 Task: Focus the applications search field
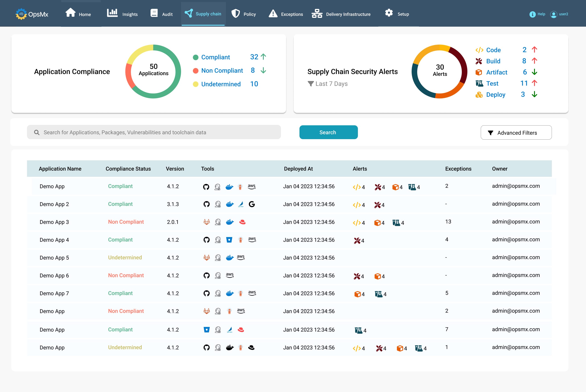(154, 132)
